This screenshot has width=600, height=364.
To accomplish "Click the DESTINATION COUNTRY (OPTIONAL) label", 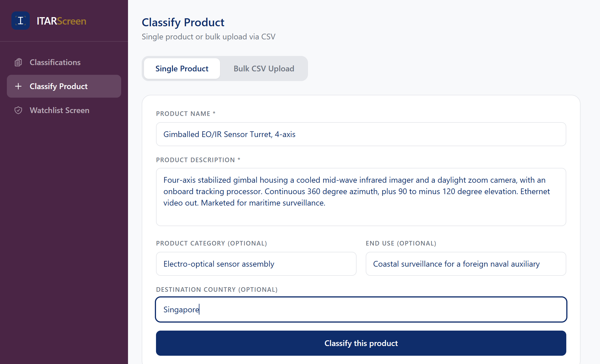I will click(x=217, y=289).
